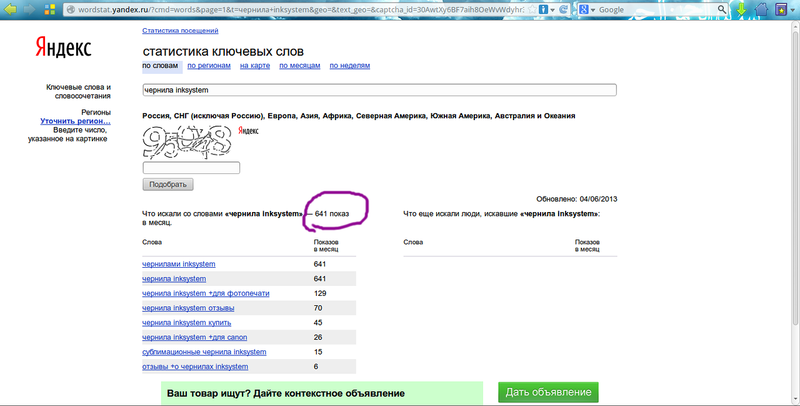Click the value 129 in the фотопечати row
Viewport: 800px width, 406px height.
[320, 294]
